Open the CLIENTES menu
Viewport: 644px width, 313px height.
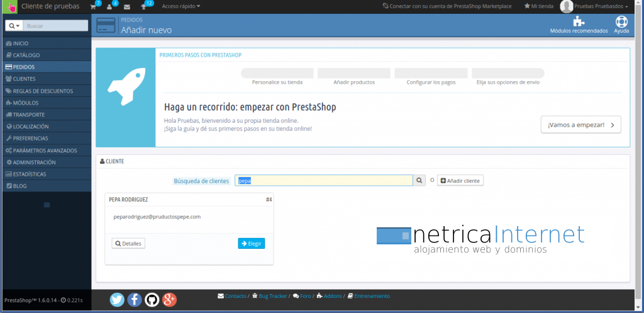pos(47,79)
